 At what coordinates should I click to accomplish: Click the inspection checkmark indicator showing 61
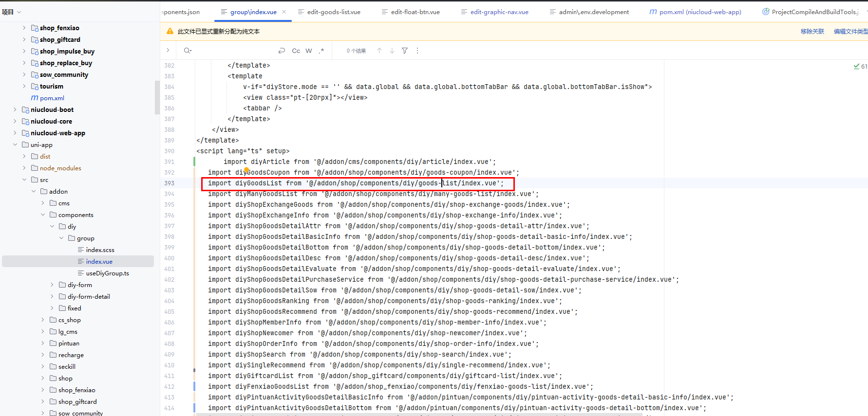860,67
